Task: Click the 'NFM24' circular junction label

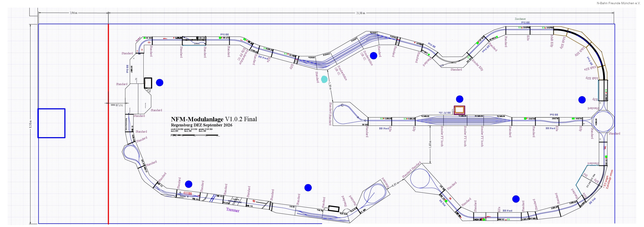Action: pyautogui.click(x=596, y=122)
